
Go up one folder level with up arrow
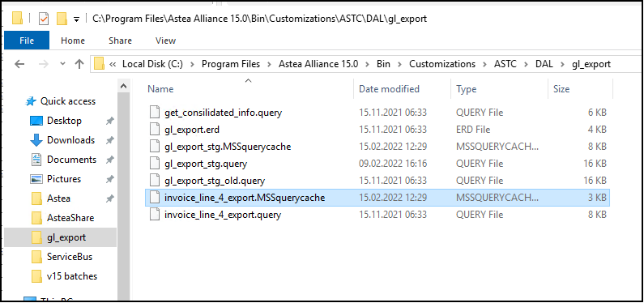pos(79,64)
